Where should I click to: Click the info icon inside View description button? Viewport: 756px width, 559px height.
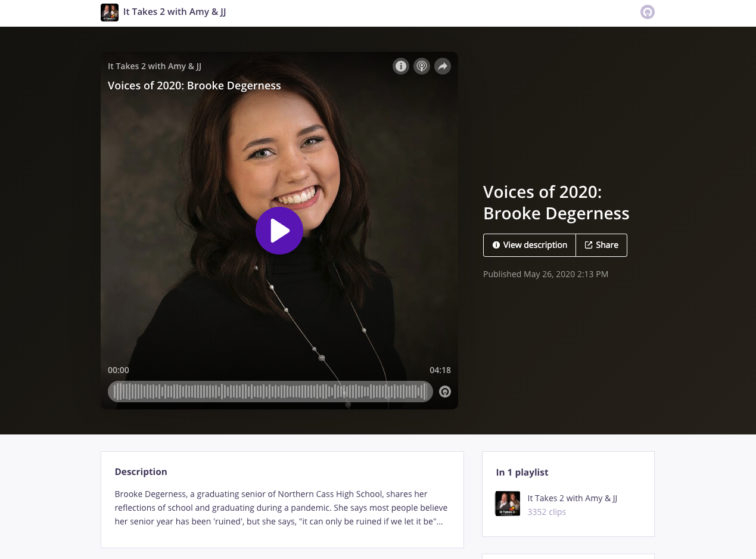(496, 245)
